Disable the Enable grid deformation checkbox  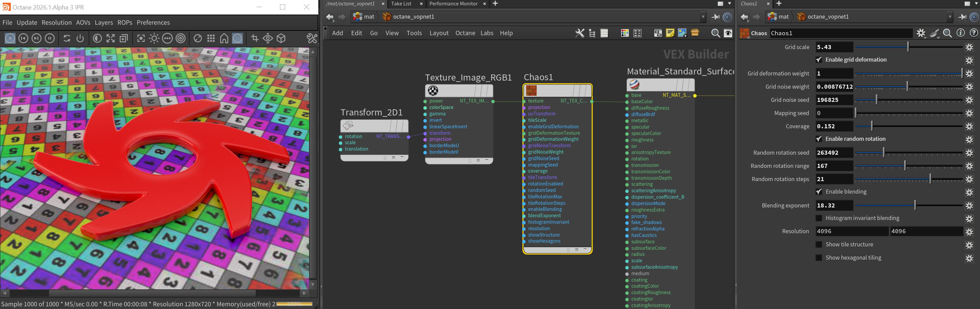coord(819,60)
